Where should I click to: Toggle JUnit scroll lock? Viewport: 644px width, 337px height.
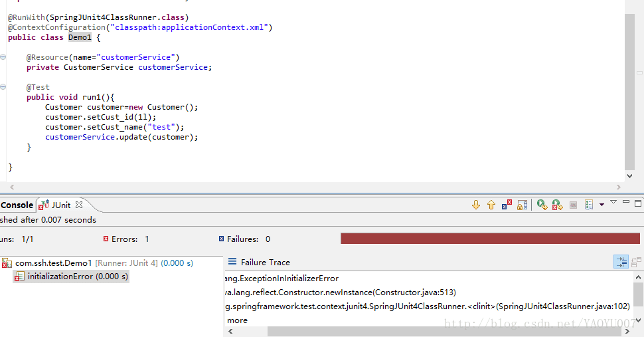522,205
